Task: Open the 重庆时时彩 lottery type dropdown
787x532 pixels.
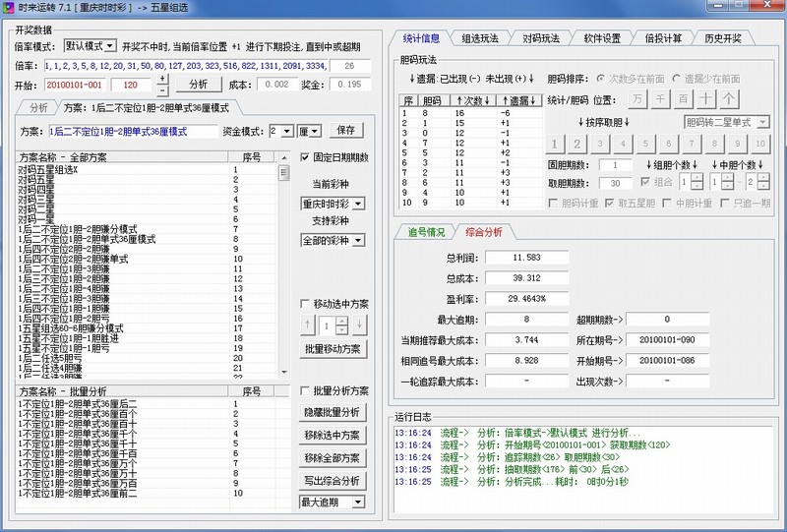Action: point(333,204)
